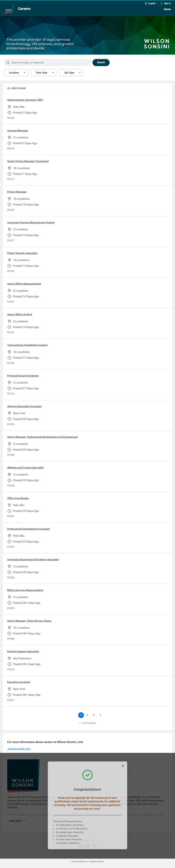
Task: Close the Congratulations dialog
Action: (123, 766)
